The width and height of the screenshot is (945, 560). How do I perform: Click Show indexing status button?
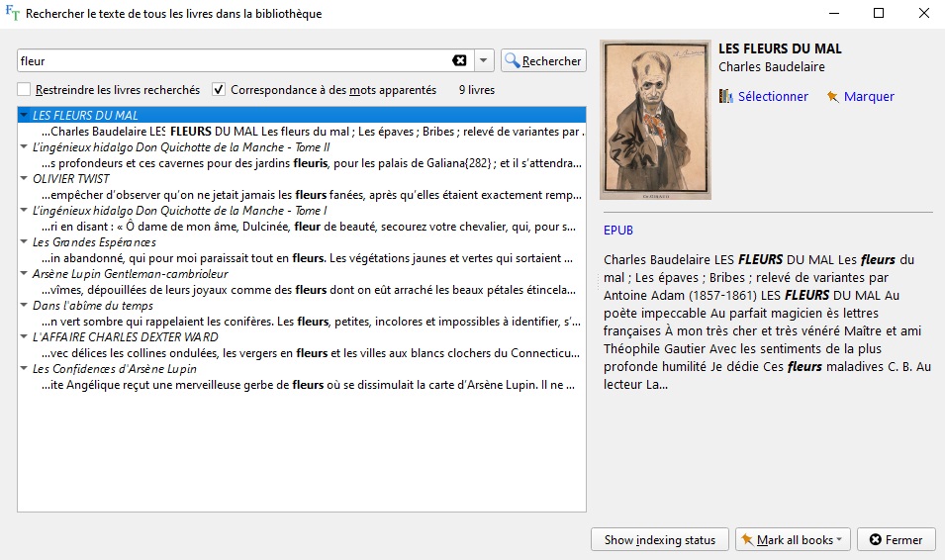pos(660,539)
